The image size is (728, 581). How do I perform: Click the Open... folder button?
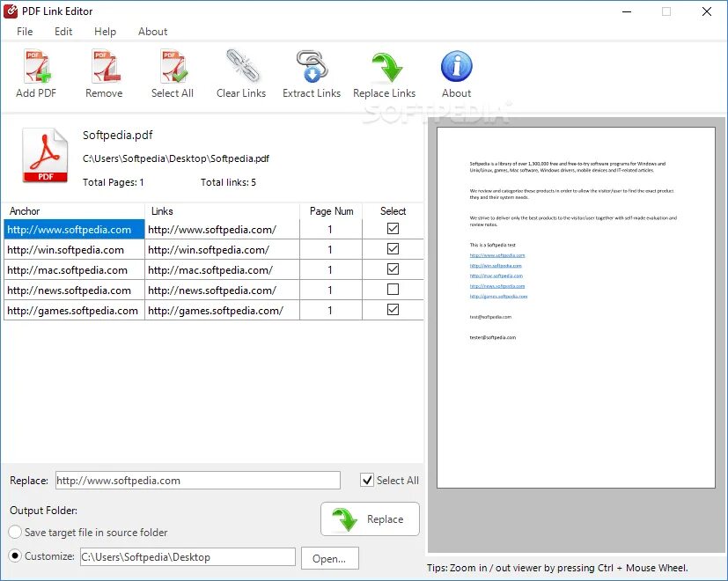pos(329,558)
